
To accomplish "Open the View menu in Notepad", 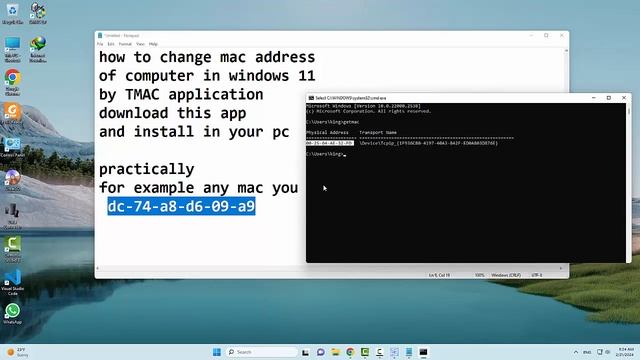I will [140, 44].
